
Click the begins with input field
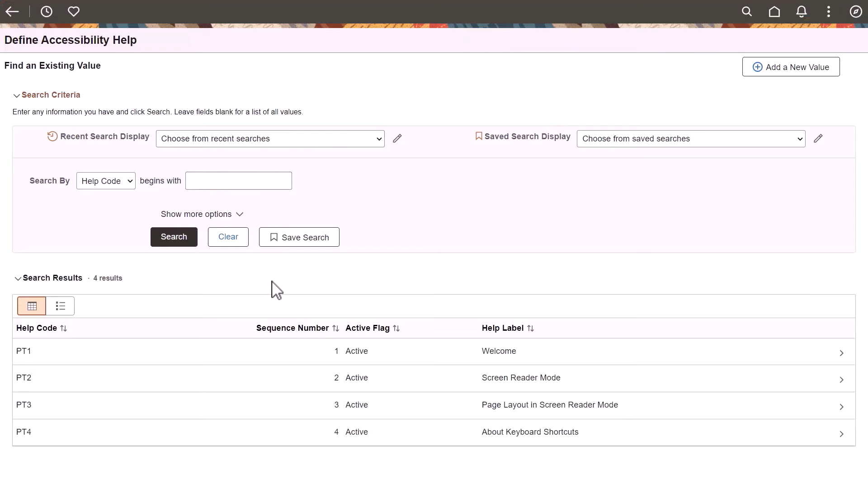(238, 181)
